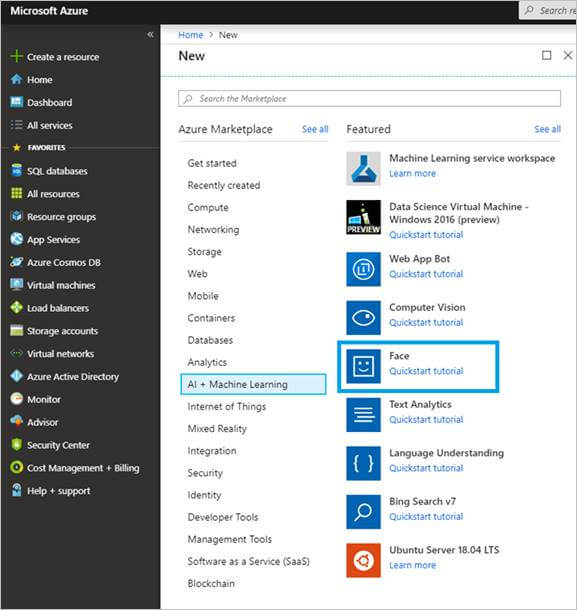Click the App Services globe icon
The image size is (577, 610).
(16, 239)
